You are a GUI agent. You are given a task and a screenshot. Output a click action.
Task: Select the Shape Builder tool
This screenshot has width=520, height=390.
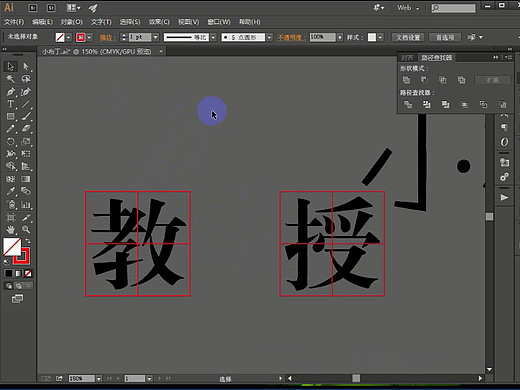[x=11, y=166]
